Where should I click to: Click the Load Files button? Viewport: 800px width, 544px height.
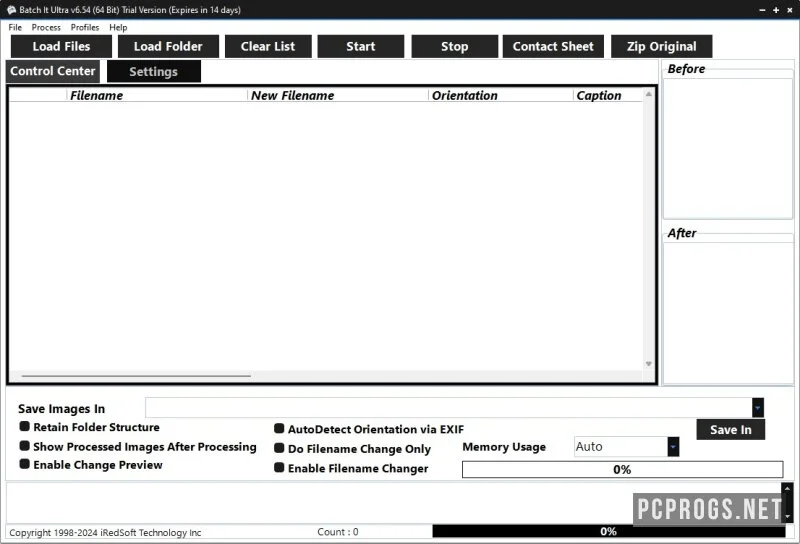click(x=61, y=46)
